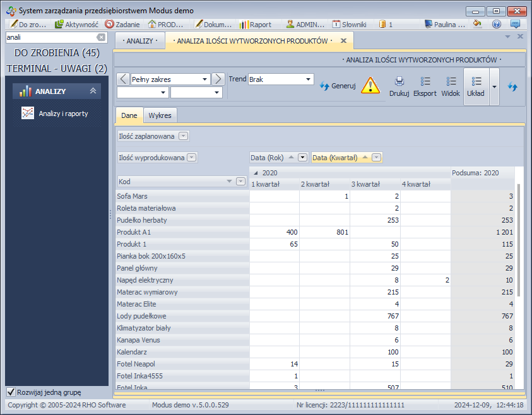Click the vertical scrollbar of the data grid

coord(518,240)
